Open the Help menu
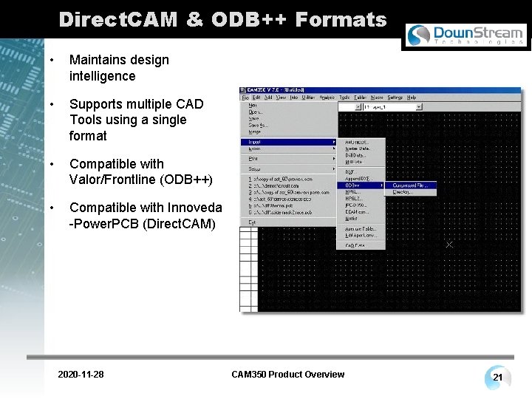532x399 pixels. point(412,98)
